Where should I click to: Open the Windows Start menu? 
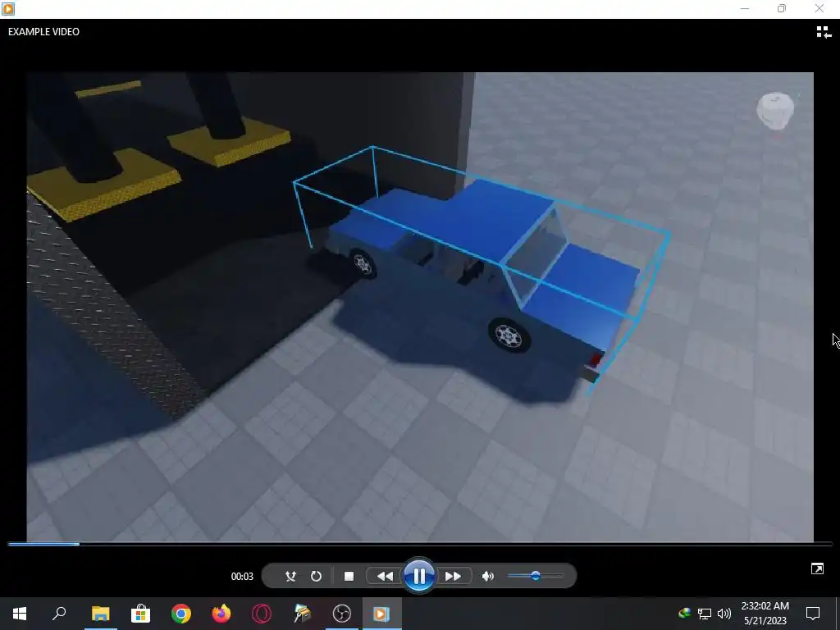(20, 614)
